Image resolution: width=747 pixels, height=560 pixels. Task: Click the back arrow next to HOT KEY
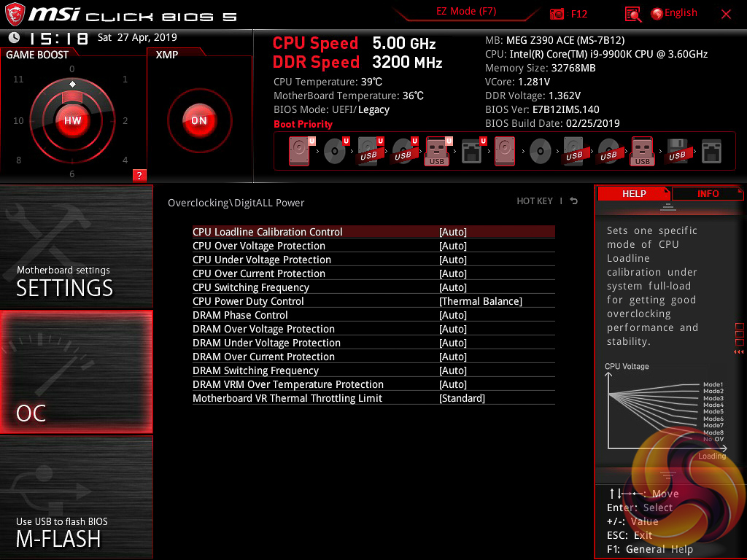574,201
